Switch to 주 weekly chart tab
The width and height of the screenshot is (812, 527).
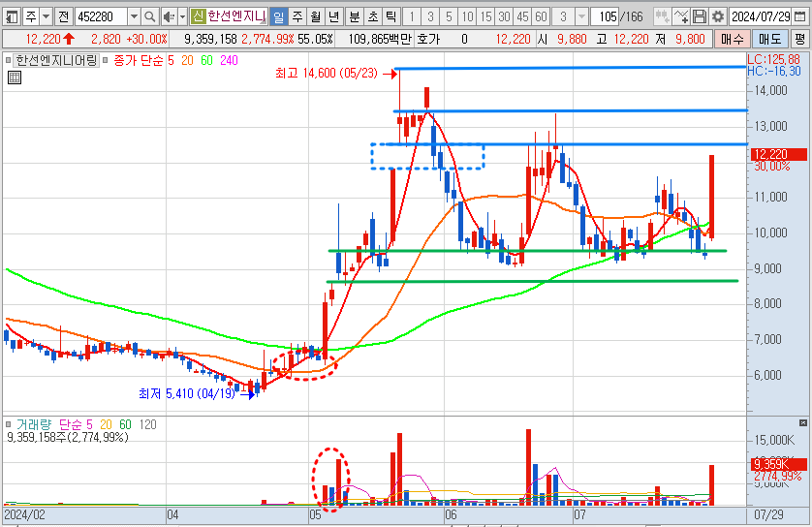(297, 17)
